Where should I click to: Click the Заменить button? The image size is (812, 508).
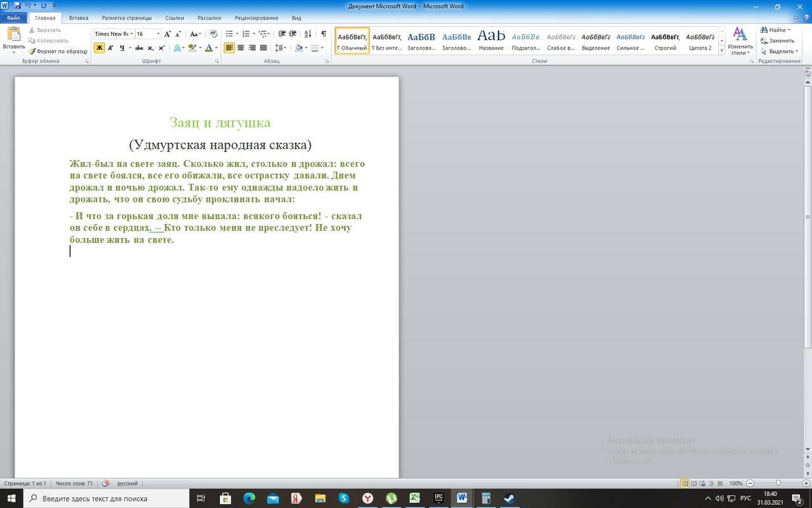coord(777,41)
